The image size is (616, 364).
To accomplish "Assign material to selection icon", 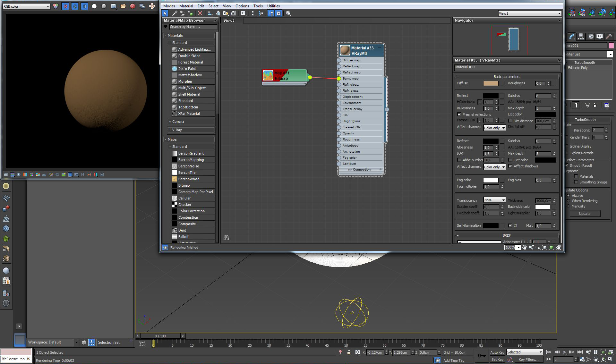I will tap(190, 13).
